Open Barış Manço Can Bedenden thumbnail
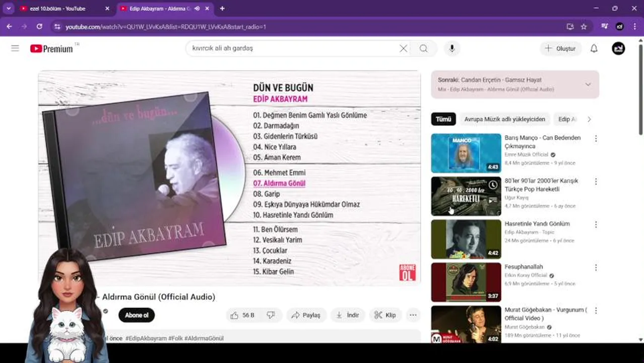644x363 pixels. [466, 153]
